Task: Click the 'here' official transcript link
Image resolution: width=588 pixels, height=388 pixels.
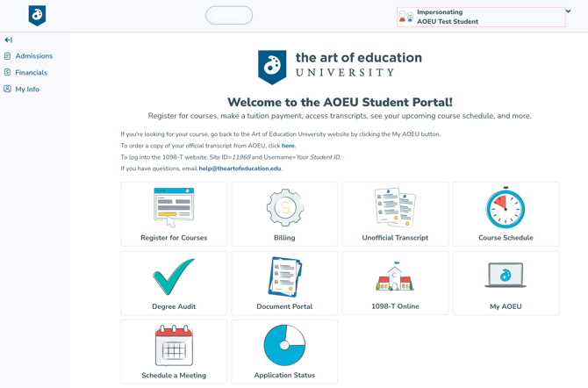Action: (288, 146)
